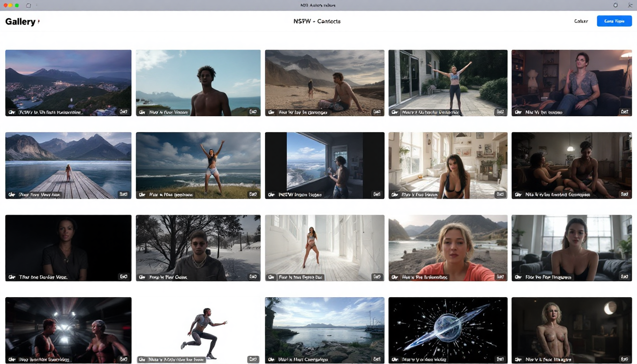This screenshot has width=637, height=364.
Task: Select the NSFW - Contents header
Action: tap(317, 21)
